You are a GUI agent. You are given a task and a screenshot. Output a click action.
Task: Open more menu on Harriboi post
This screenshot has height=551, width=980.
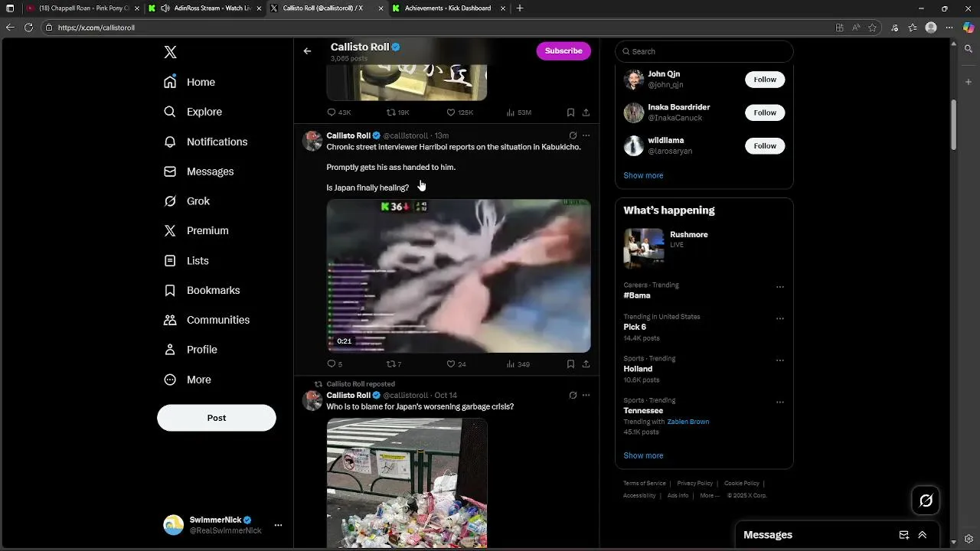(586, 136)
